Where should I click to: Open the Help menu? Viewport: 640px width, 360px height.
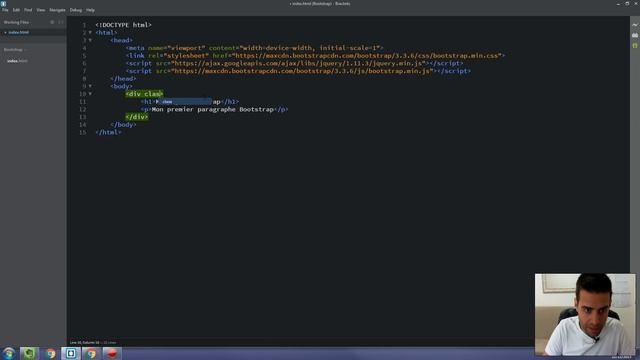(90, 10)
